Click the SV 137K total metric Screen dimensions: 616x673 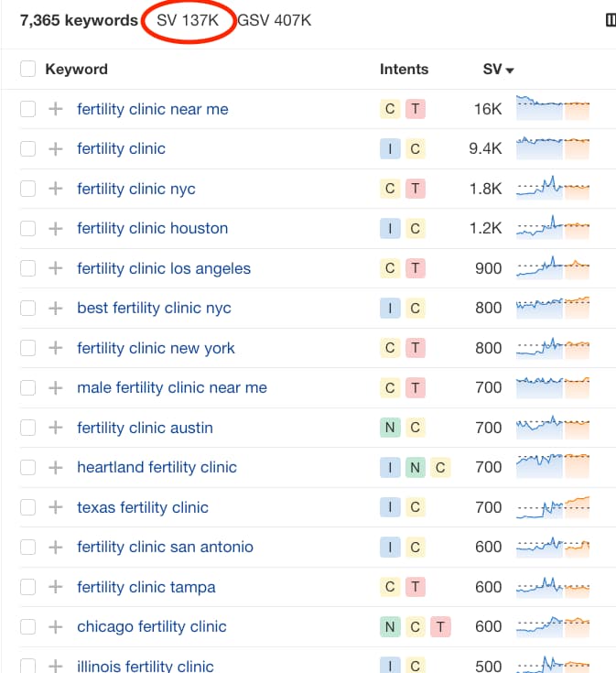click(189, 20)
